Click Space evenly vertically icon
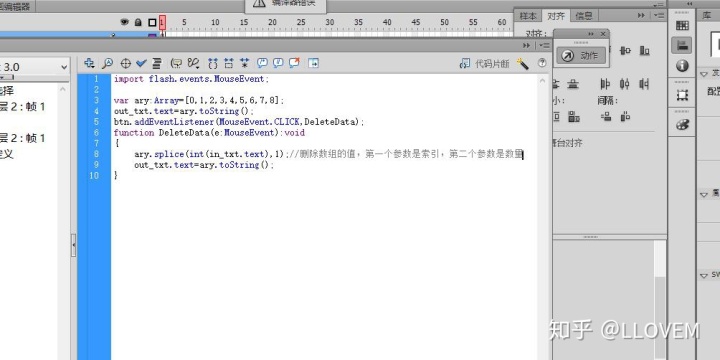The image size is (720, 360). (606, 117)
